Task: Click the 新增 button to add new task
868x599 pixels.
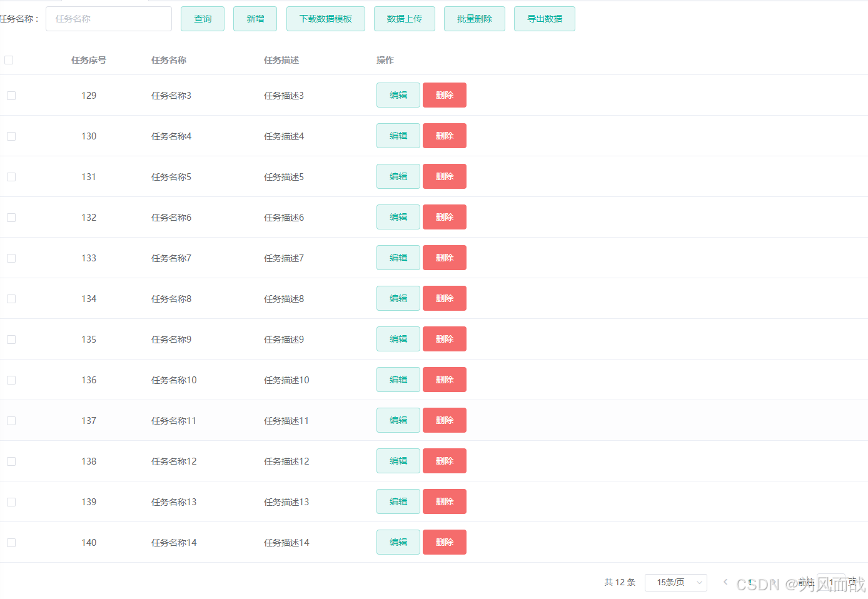Action: point(255,19)
